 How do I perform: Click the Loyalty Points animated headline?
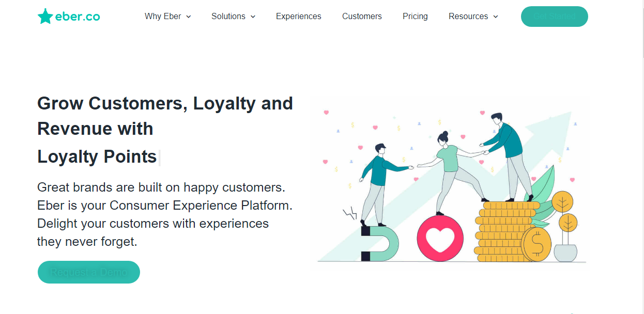click(x=97, y=156)
